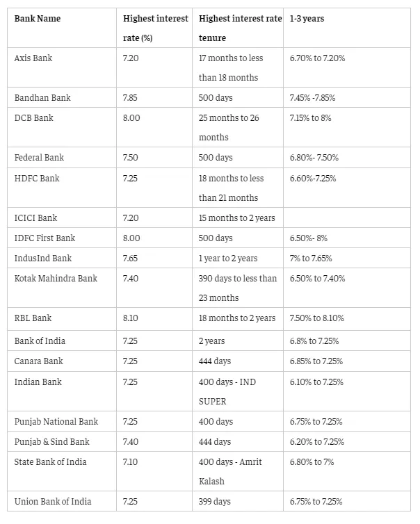Click the 1-3 years column header
Image resolution: width=420 pixels, height=524 pixels.
tap(347, 28)
